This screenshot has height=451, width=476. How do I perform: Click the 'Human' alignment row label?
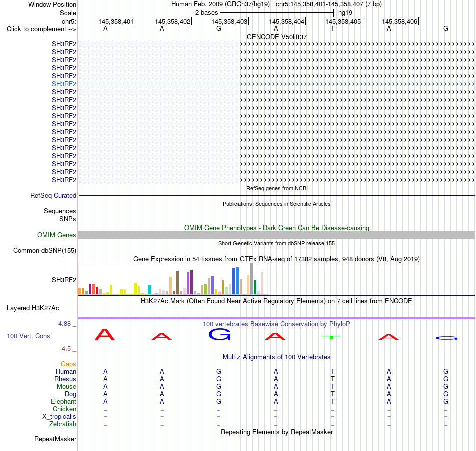66,371
